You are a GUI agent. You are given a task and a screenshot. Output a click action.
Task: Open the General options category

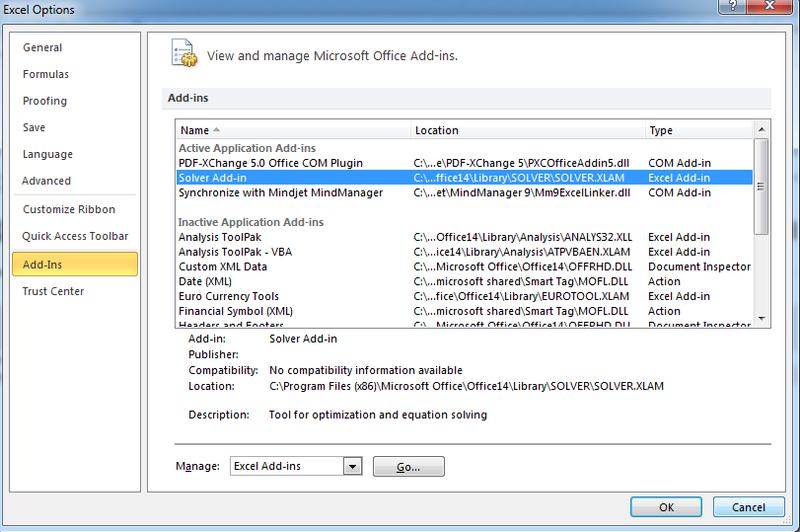42,47
